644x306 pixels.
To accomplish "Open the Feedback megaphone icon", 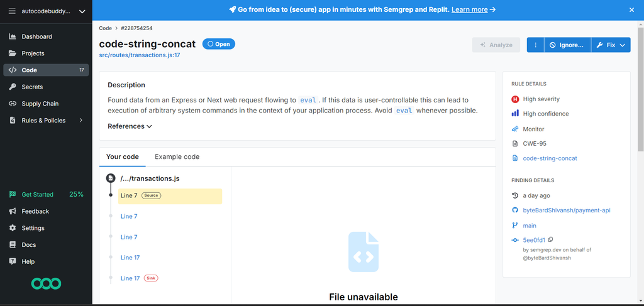I will point(13,211).
